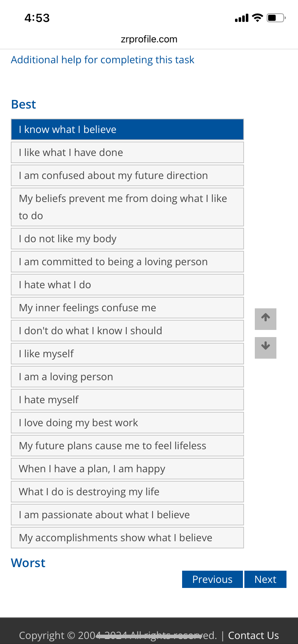Screen dimensions: 298x644
Task: Click the 'Worst' section heading
Action: pyautogui.click(x=28, y=563)
